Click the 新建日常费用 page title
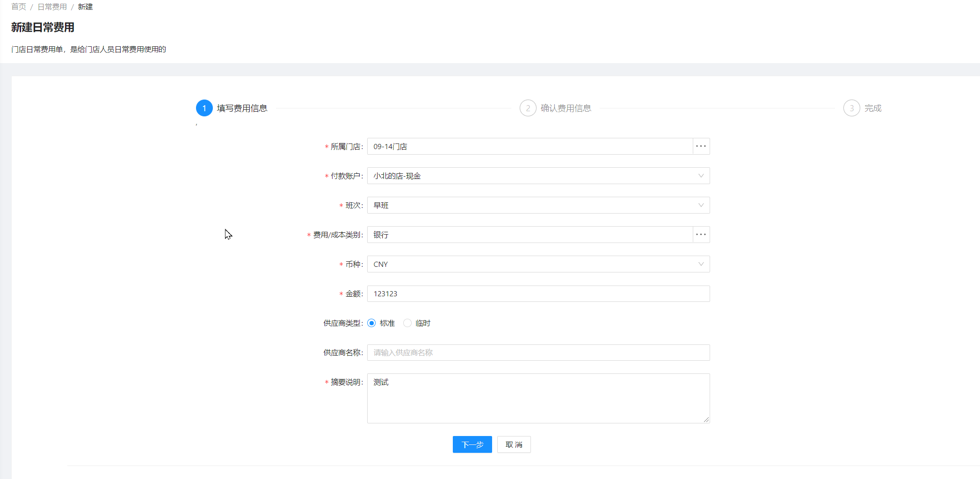 (43, 27)
